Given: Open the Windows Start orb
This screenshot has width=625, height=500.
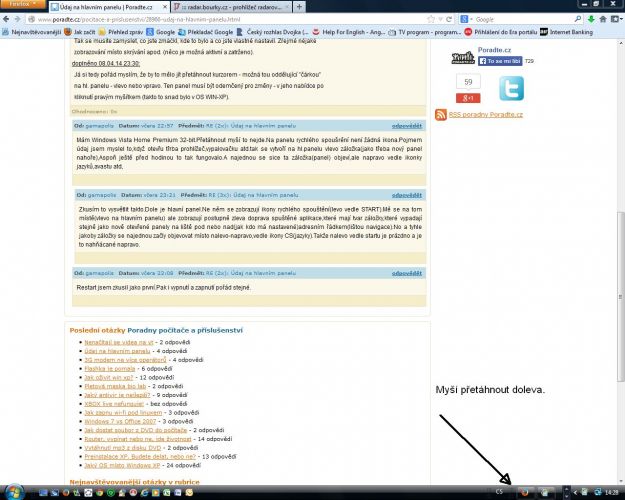Looking at the screenshot, I should pos(15,492).
